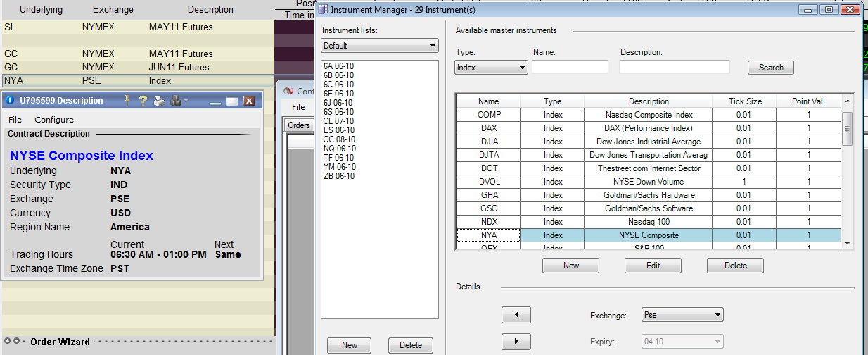Click the Nasdaq Composite Index description cell
The image size is (868, 355).
pyautogui.click(x=649, y=115)
